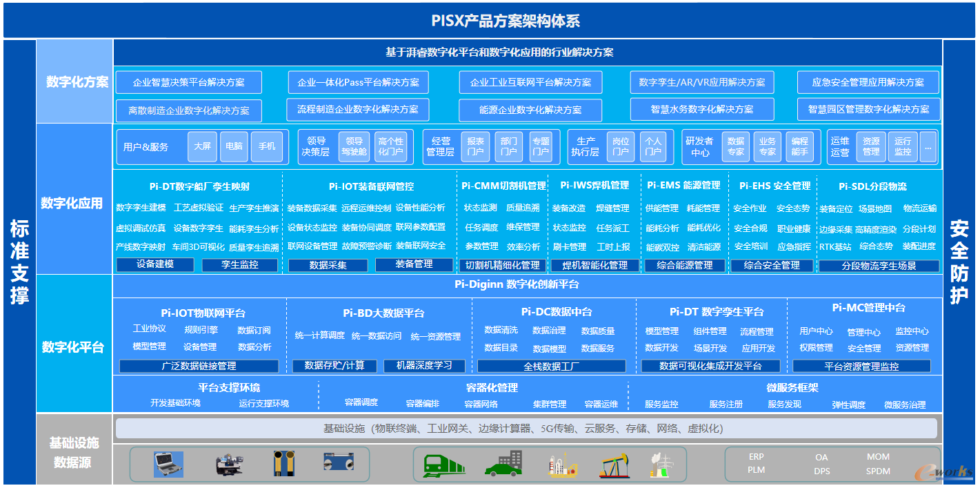Click the green car and building icon
This screenshot has width=980, height=488.
coord(503,465)
